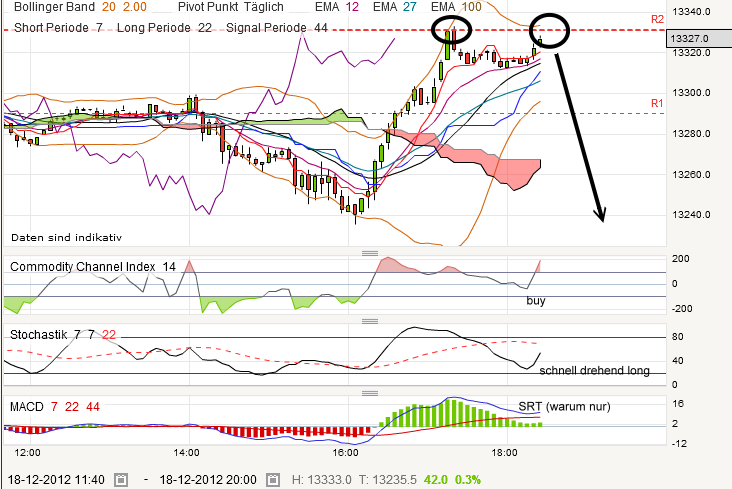The width and height of the screenshot is (732, 489).
Task: Click the 13340.0 price axis label
Action: pos(691,12)
